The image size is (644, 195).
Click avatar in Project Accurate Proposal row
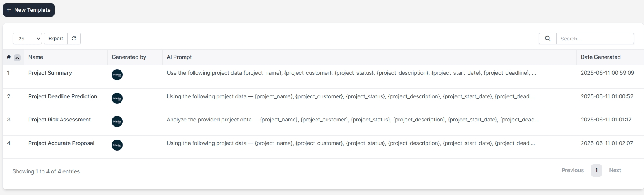(117, 145)
